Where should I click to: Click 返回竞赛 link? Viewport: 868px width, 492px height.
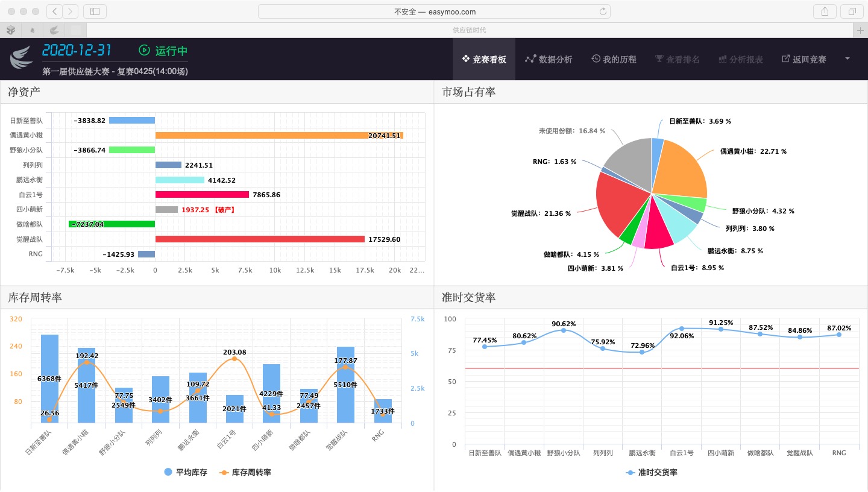[804, 59]
